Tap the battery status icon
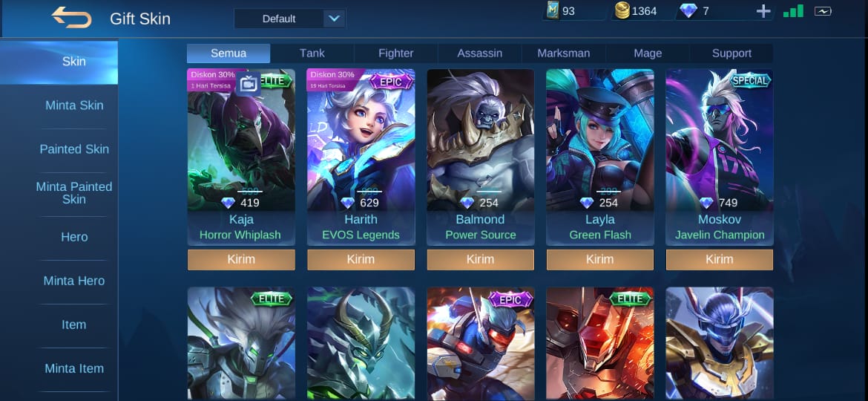Image resolution: width=868 pixels, height=401 pixels. (x=823, y=11)
